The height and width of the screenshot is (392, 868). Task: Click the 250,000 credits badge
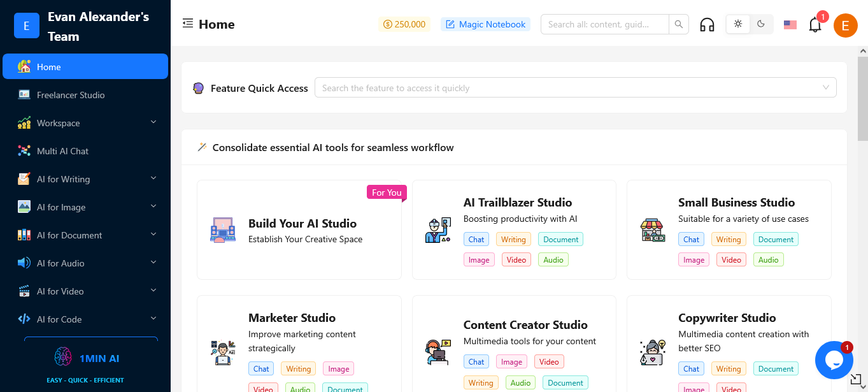(x=404, y=24)
